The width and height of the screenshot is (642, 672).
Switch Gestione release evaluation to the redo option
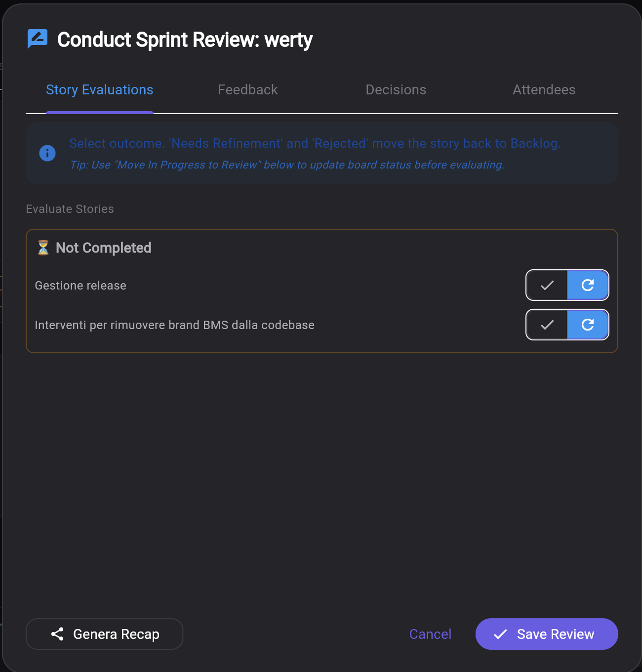point(588,285)
